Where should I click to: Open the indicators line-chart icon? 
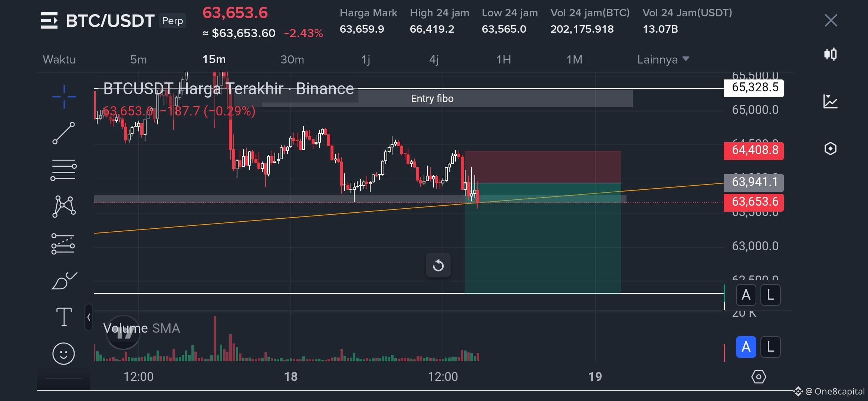(830, 101)
